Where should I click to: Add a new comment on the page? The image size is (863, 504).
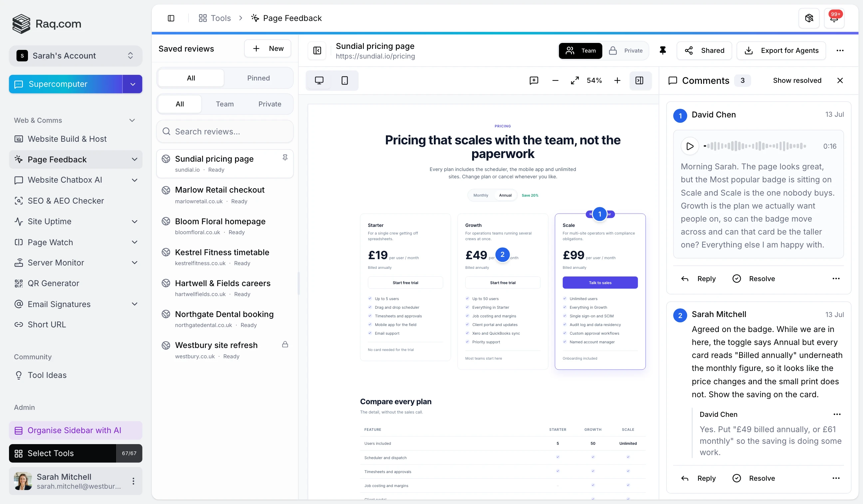pyautogui.click(x=534, y=81)
